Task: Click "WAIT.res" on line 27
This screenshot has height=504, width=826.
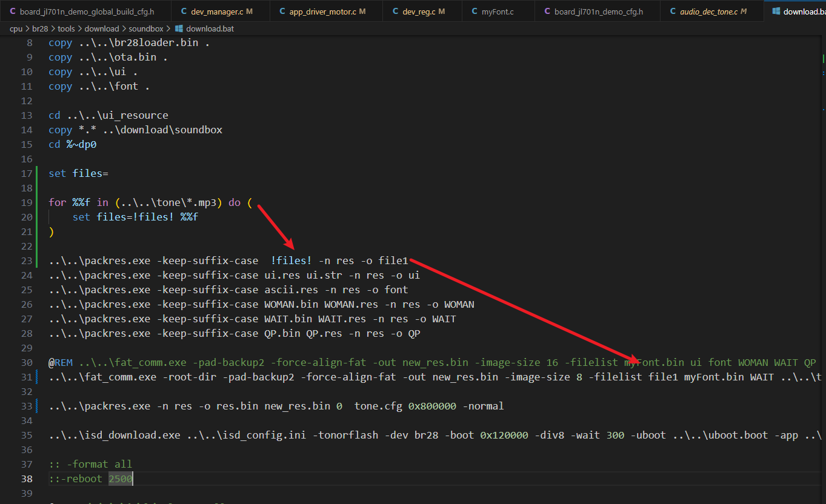Action: (342, 319)
